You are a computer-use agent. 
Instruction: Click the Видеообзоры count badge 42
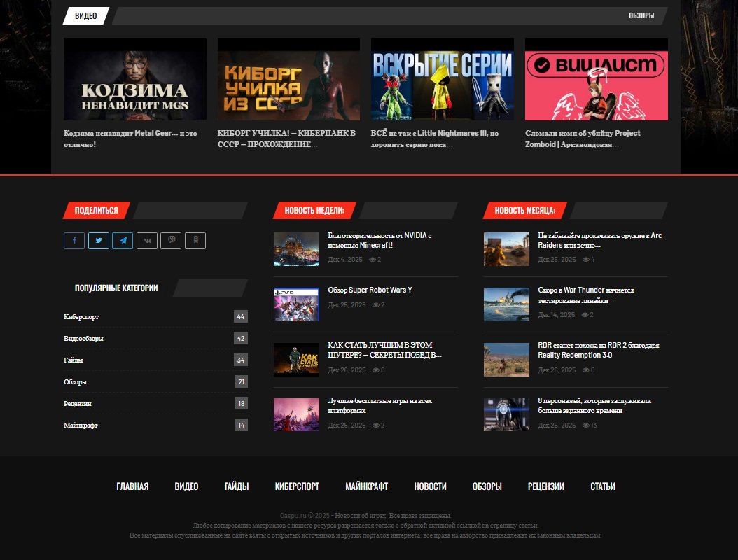pos(241,339)
